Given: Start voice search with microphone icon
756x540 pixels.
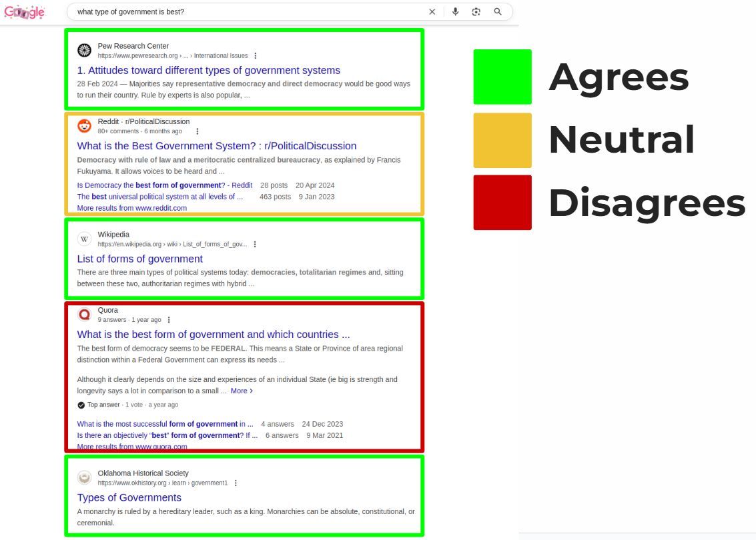Looking at the screenshot, I should [x=455, y=12].
